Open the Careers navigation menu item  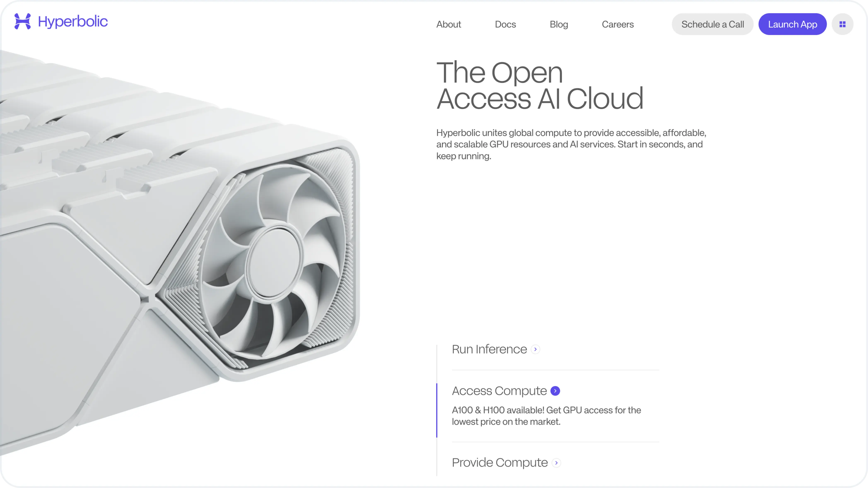click(618, 24)
